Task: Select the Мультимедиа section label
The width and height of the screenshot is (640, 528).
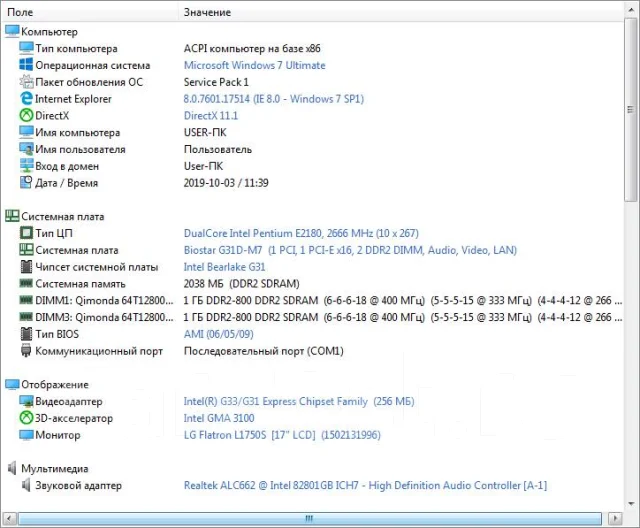Action: (x=55, y=468)
